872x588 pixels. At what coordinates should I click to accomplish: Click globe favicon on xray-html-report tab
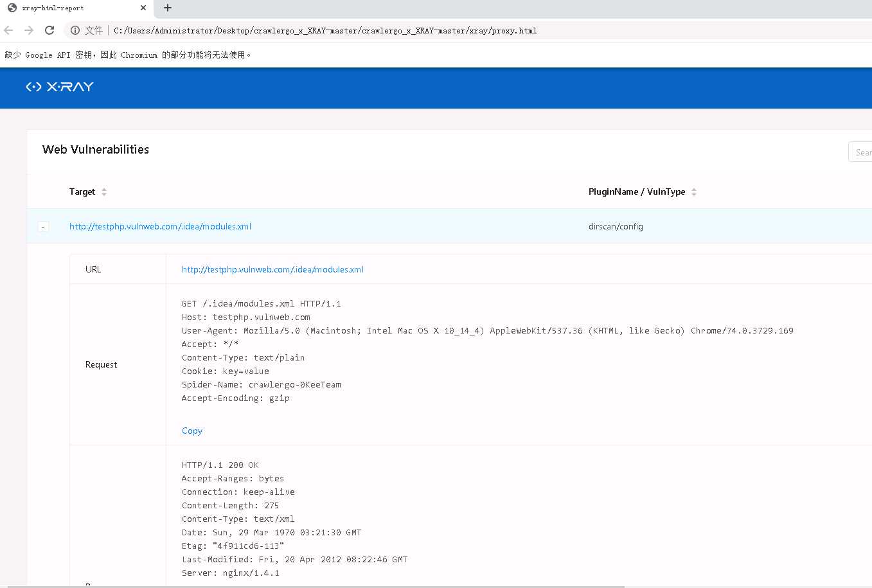(x=12, y=8)
